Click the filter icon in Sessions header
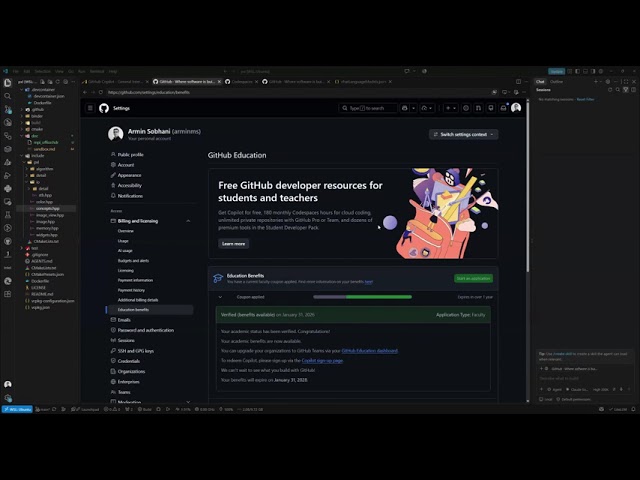This screenshot has width=640, height=480. click(x=626, y=89)
